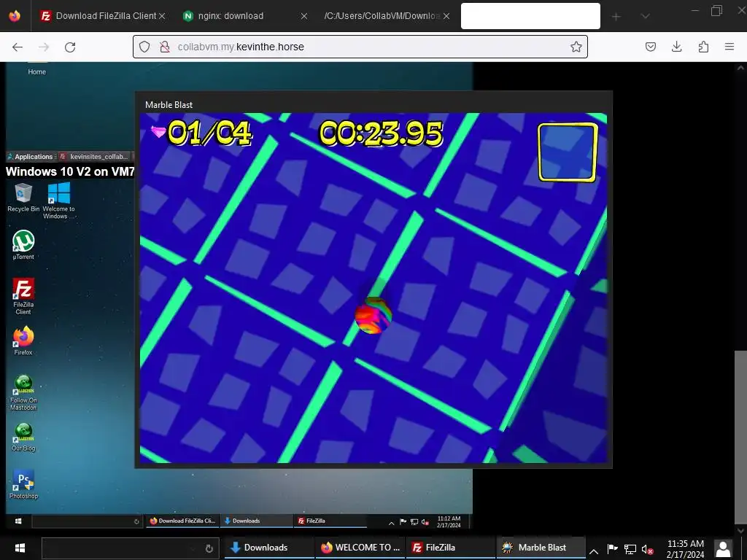747x560 pixels.
Task: Click the inner VM volume tray icon
Action: [425, 522]
